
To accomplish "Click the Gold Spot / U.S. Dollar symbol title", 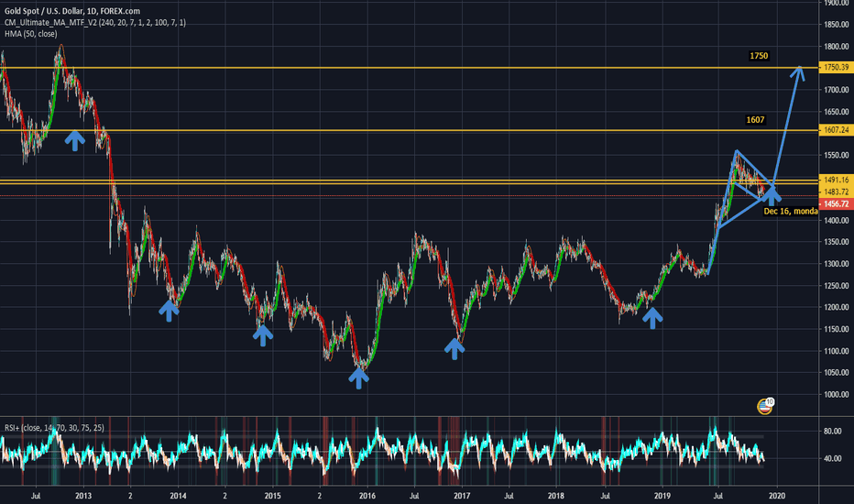I will click(x=64, y=11).
